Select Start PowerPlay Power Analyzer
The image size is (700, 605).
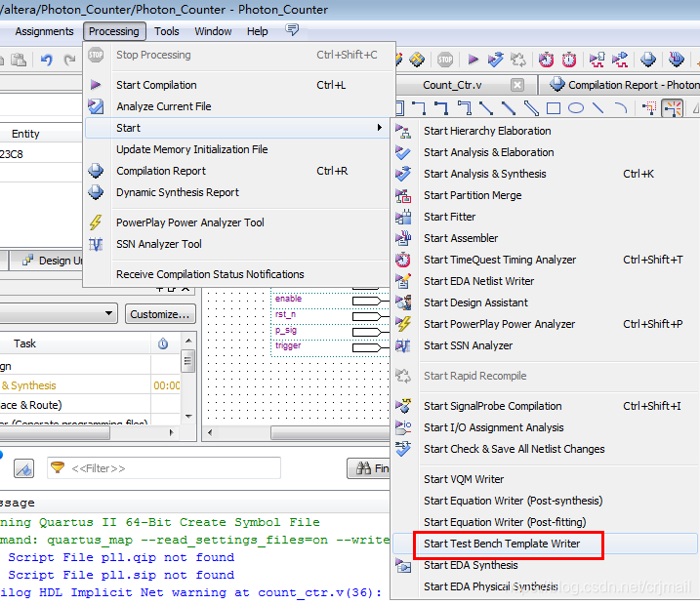(545, 323)
